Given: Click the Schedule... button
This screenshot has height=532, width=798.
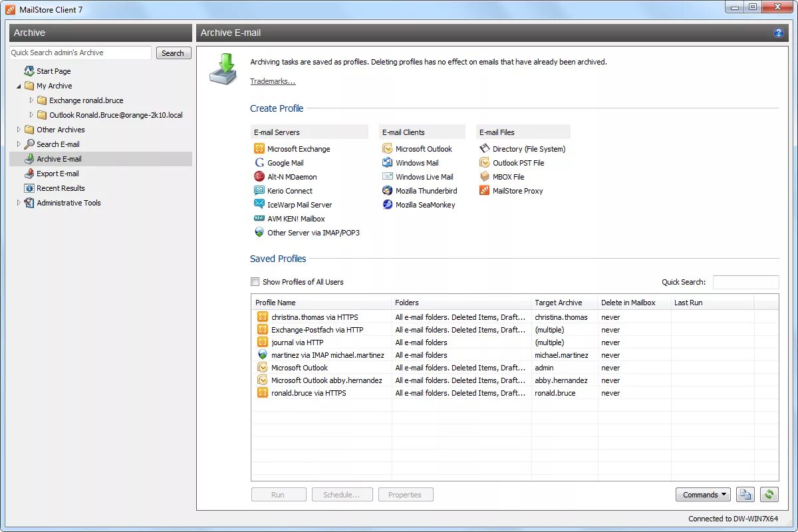Looking at the screenshot, I should pyautogui.click(x=342, y=495).
